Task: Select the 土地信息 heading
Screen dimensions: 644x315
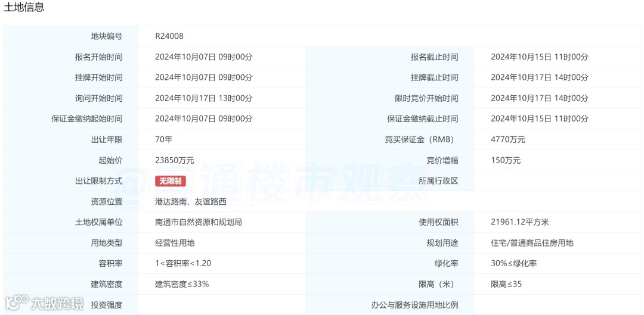Action: point(24,7)
